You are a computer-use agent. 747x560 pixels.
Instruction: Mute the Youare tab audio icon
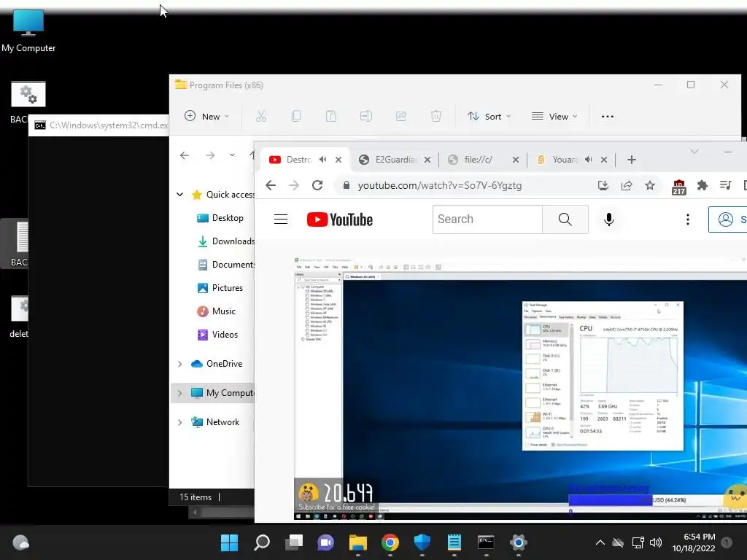[589, 160]
